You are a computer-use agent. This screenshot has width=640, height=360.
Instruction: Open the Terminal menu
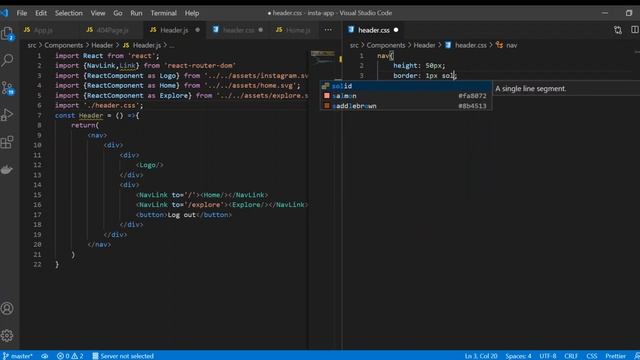pos(163,13)
